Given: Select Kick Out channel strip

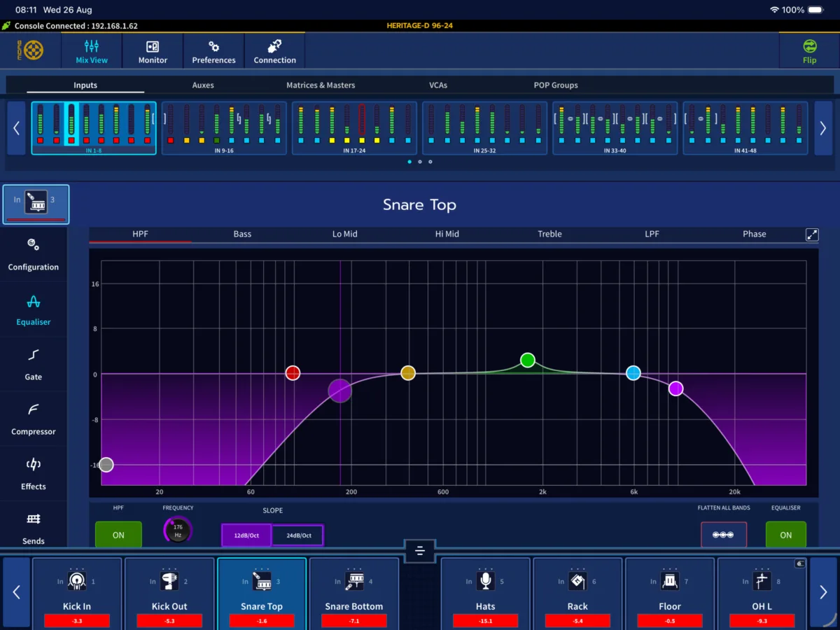Looking at the screenshot, I should click(x=169, y=593).
